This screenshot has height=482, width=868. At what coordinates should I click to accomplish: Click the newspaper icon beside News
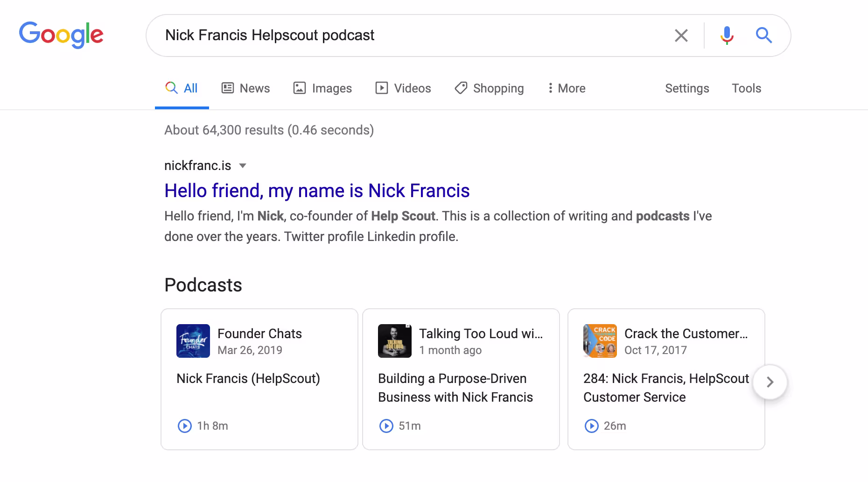227,88
